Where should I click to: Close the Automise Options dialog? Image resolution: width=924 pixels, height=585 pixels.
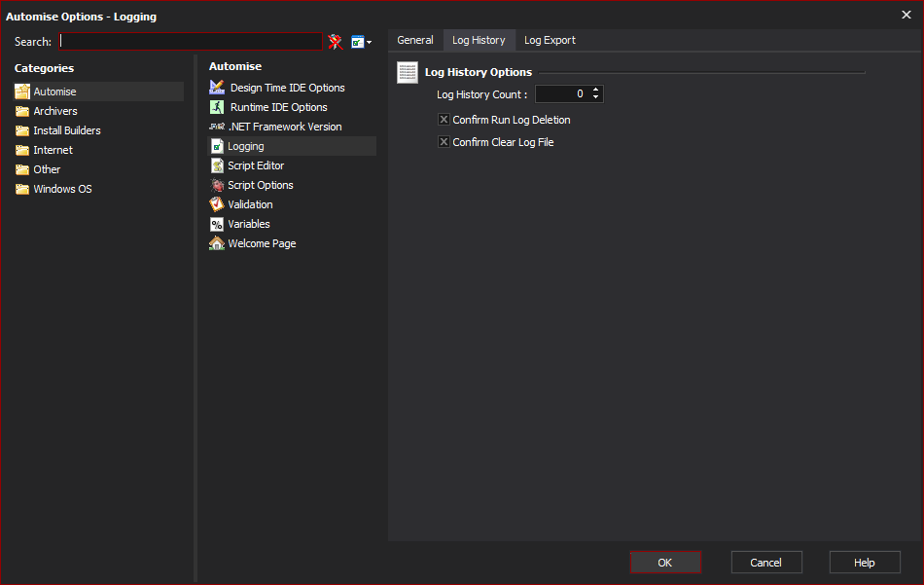[x=906, y=15]
